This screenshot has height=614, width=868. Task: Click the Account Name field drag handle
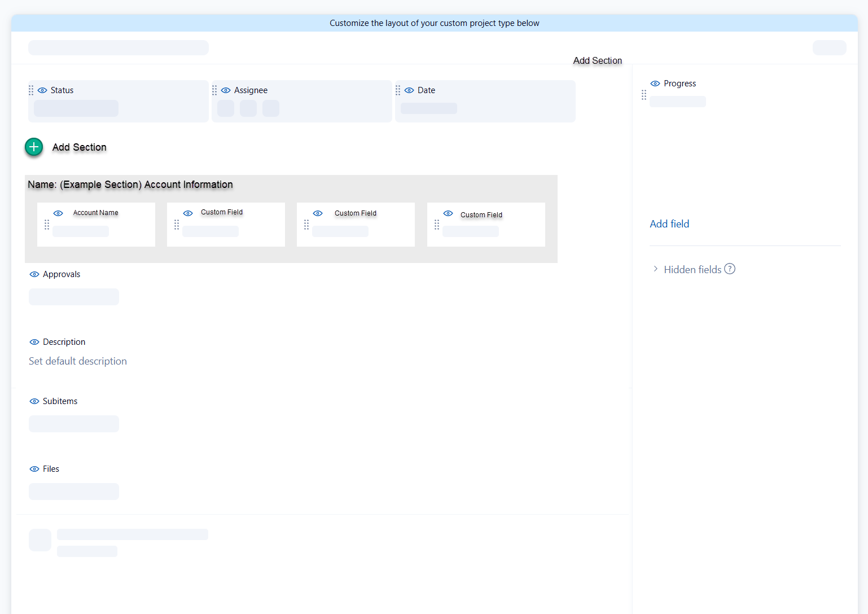click(47, 225)
